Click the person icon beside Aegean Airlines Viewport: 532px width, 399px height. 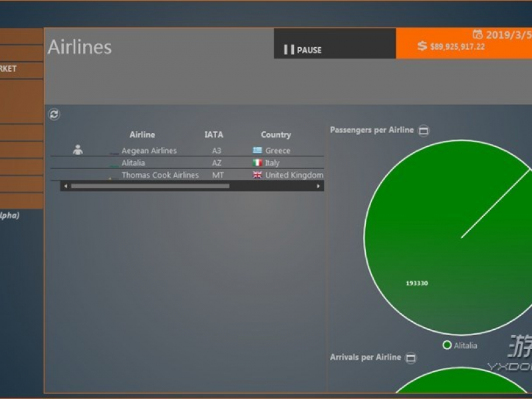[78, 150]
